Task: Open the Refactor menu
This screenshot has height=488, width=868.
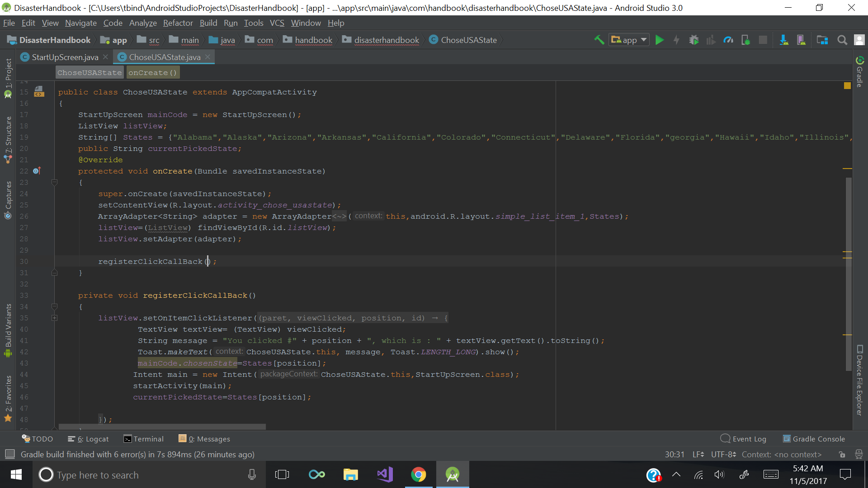Action: [178, 23]
